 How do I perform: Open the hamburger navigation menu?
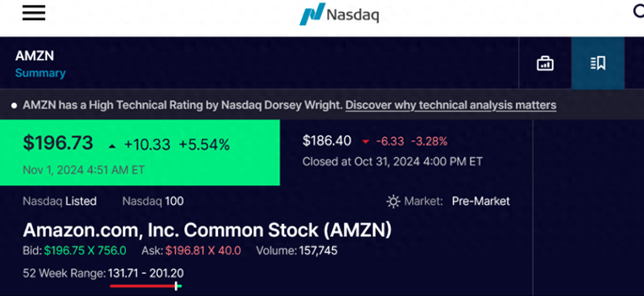pyautogui.click(x=34, y=13)
